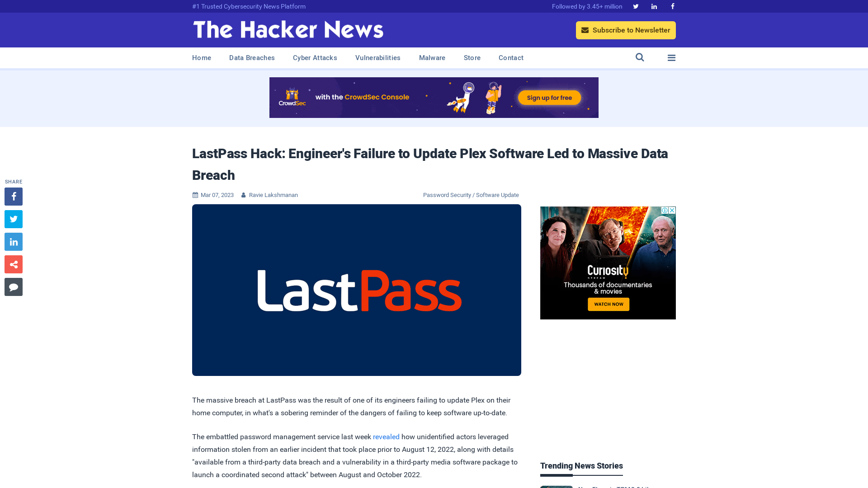Select the Vulnerabilities menu item
Screen dimensions: 868x488
point(377,57)
